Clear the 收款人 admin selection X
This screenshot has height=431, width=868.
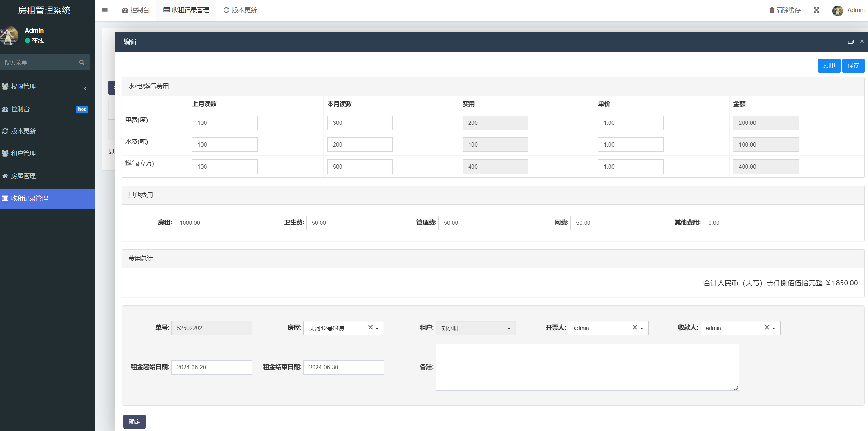click(x=767, y=328)
